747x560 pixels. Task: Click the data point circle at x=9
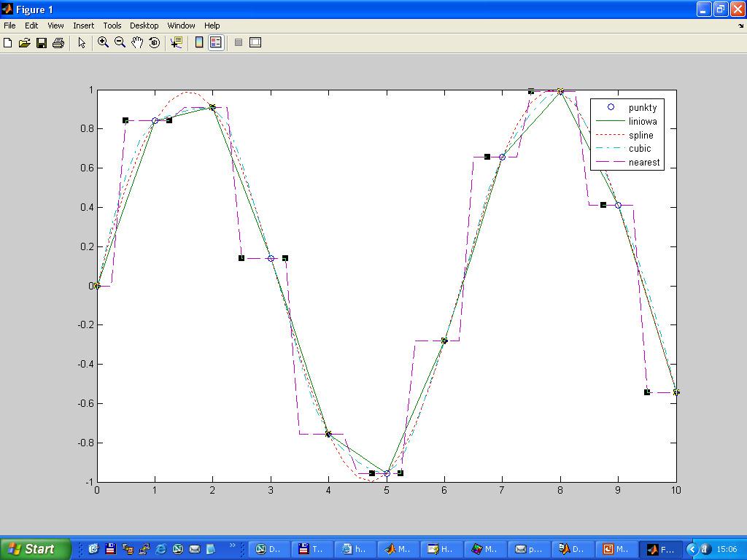click(x=618, y=205)
